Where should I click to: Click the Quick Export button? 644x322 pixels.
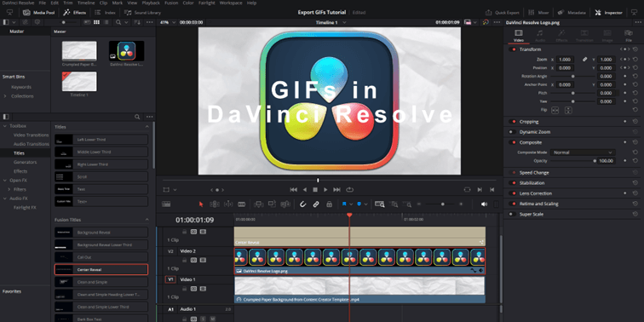(x=503, y=13)
